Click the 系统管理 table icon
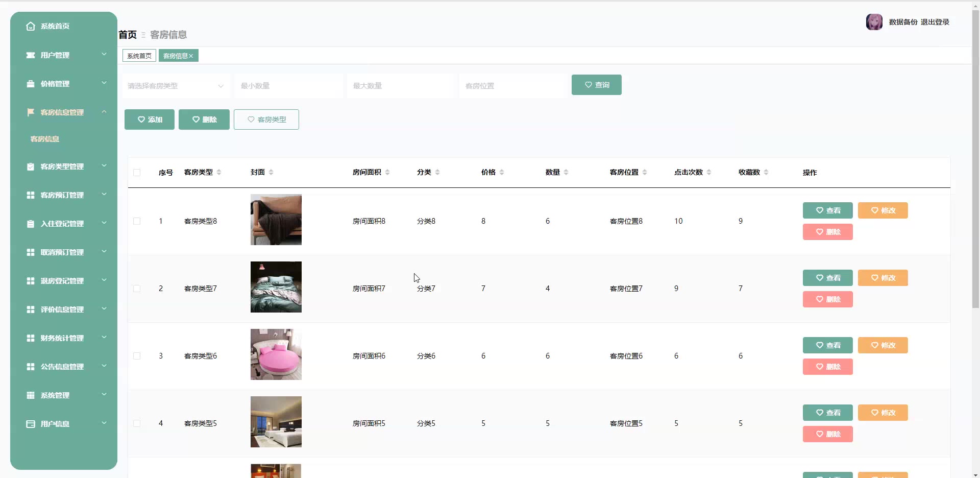 pos(31,395)
